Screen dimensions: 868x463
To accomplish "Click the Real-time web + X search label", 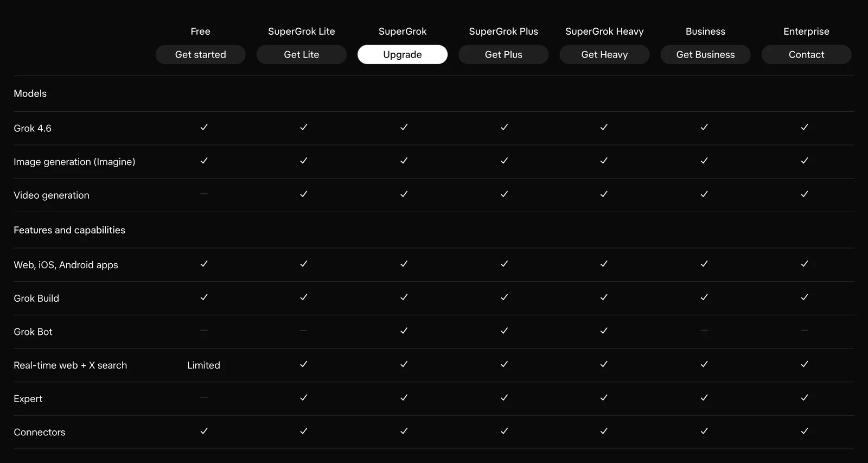I will 70,365.
